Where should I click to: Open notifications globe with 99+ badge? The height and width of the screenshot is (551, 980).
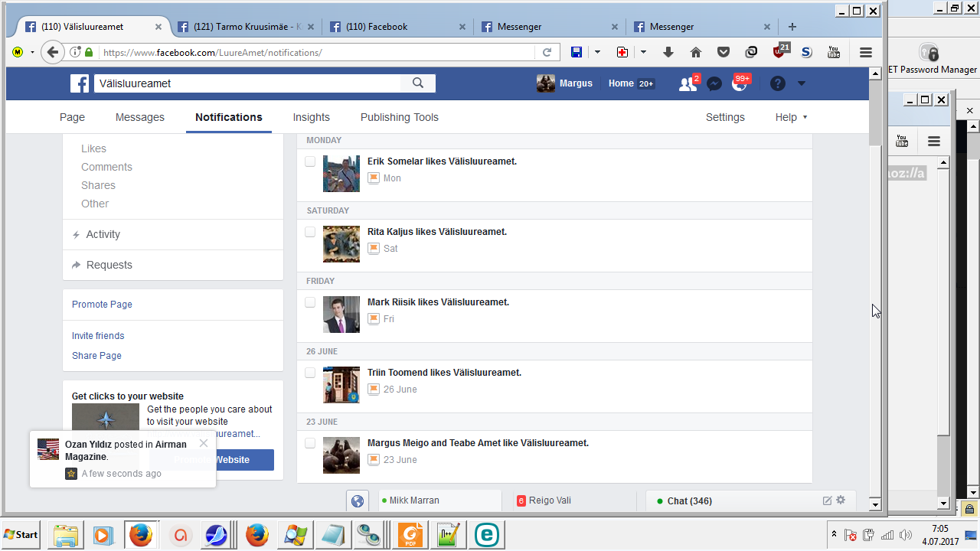click(x=740, y=83)
